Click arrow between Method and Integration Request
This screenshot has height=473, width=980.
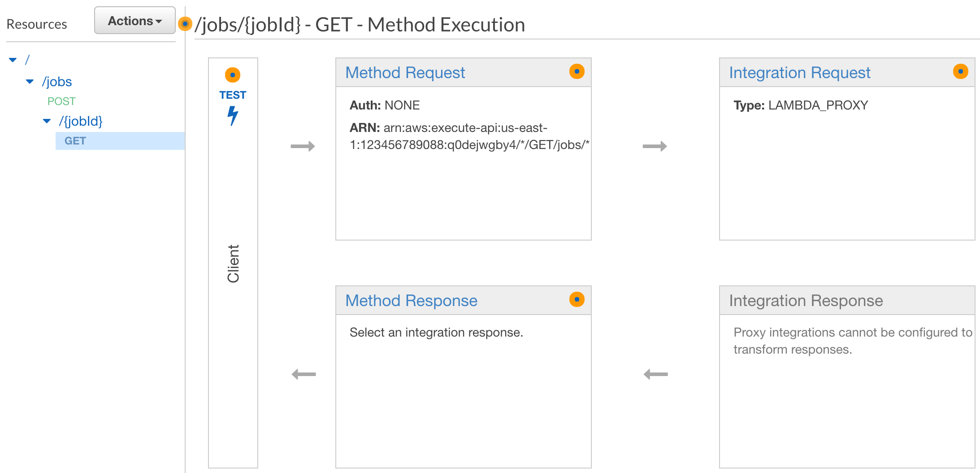click(x=655, y=146)
